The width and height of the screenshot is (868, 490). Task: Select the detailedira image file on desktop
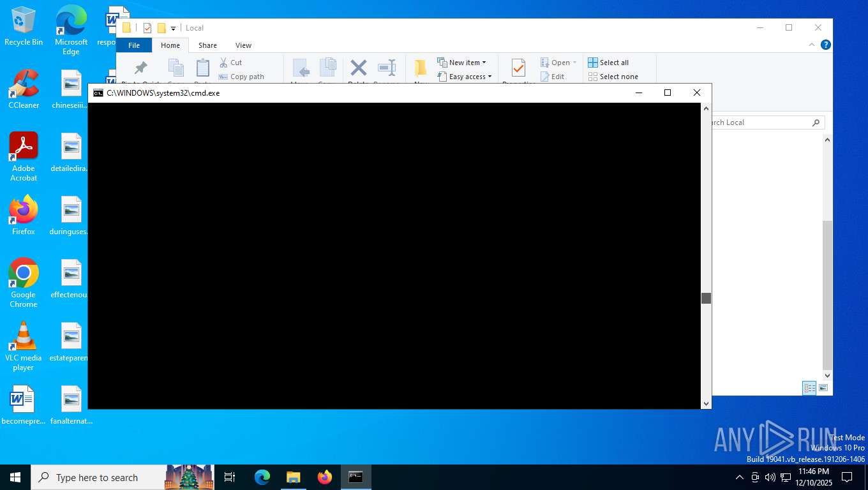[x=71, y=152]
